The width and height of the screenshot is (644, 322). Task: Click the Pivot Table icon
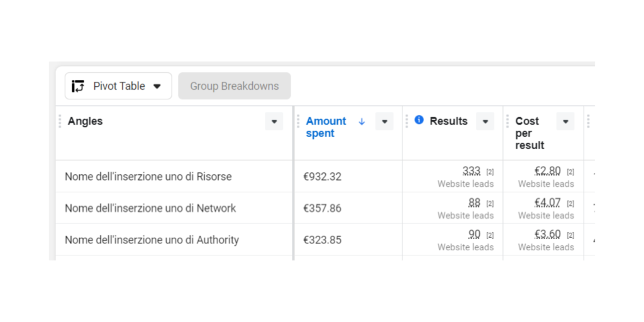pos(78,86)
